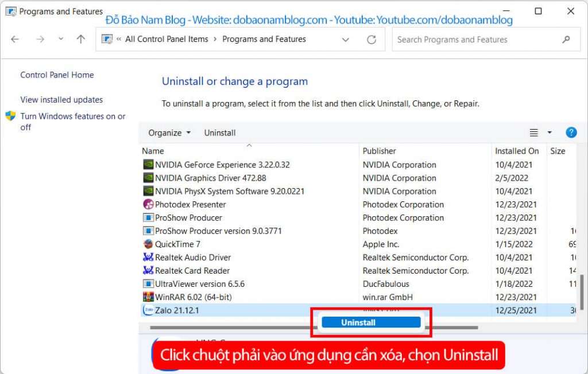Select the Zalo 21.12.1 name
The height and width of the screenshot is (374, 588).
[177, 310]
